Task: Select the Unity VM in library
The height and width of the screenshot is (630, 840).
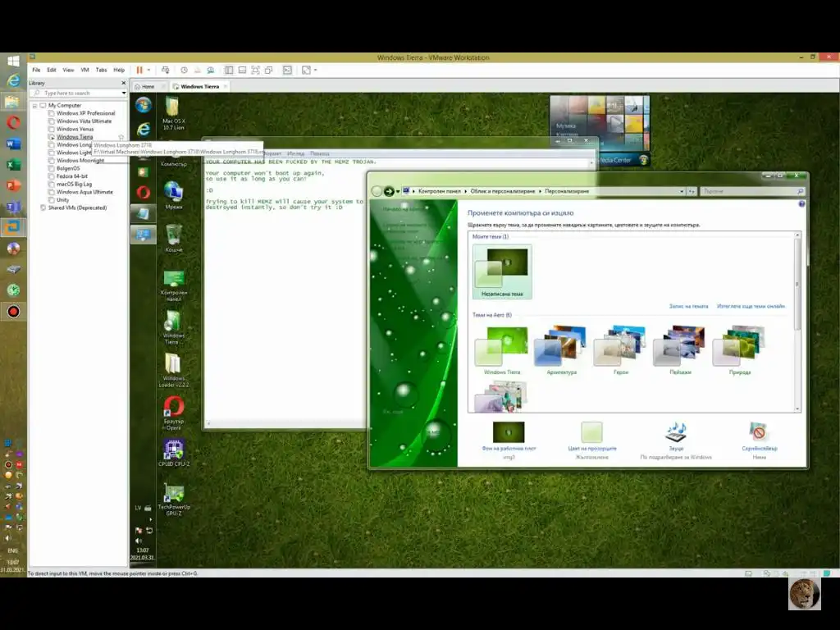Action: pyautogui.click(x=62, y=200)
